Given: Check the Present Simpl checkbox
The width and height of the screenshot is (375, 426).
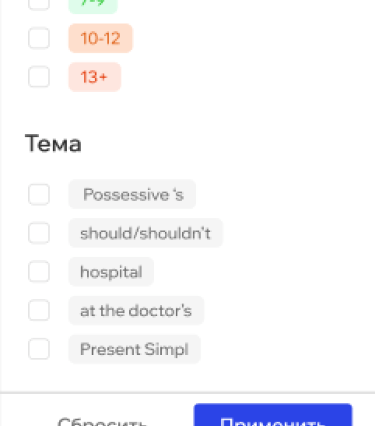Looking at the screenshot, I should 39,349.
